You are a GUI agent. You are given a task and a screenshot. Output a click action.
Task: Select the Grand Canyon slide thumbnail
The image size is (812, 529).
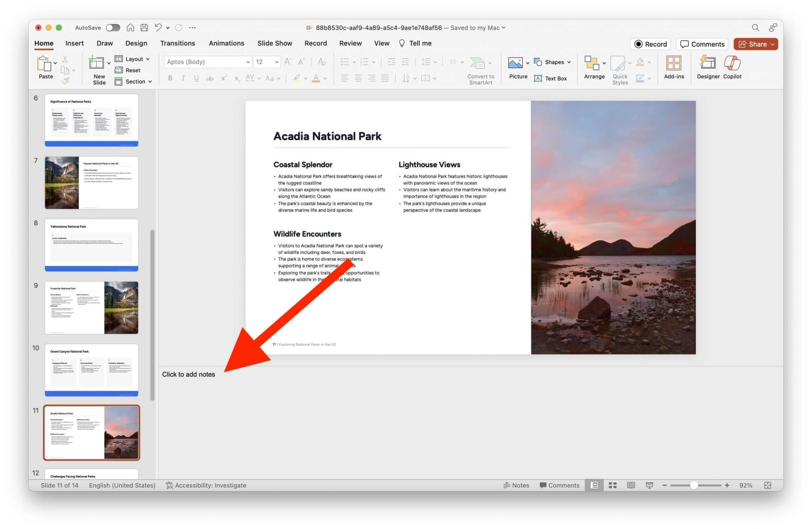91,369
